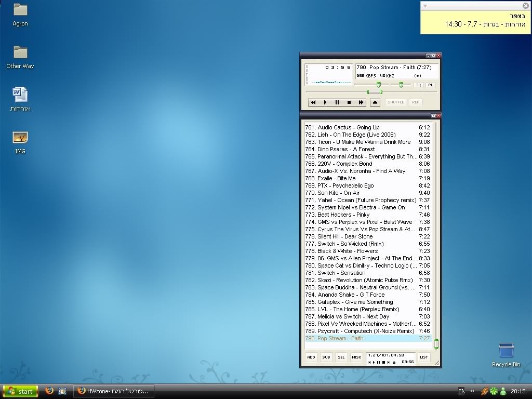Click second quick launch icon beside Firefox
The height and width of the screenshot is (399, 532).
coord(62,391)
